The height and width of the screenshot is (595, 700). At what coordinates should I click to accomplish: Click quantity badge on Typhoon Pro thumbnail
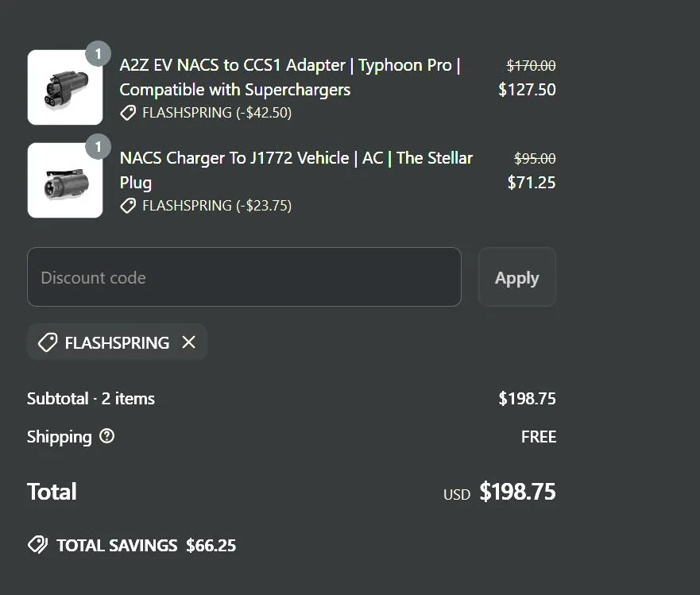(x=98, y=54)
